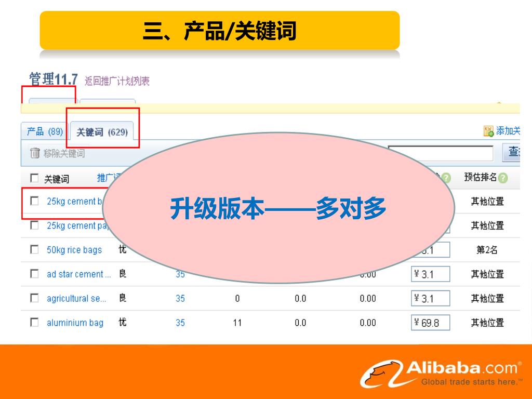Click the search button next to the input
The height and width of the screenshot is (399, 532).
coord(511,152)
